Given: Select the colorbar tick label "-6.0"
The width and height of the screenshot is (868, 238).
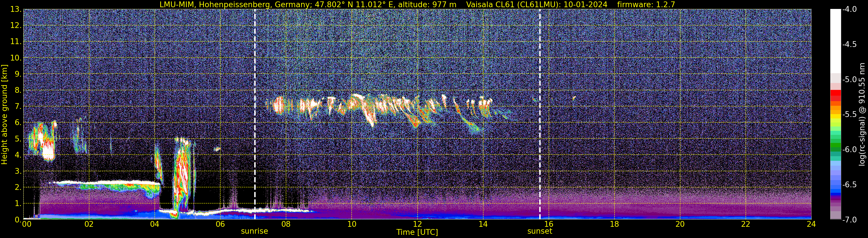Looking at the screenshot, I should pos(849,150).
